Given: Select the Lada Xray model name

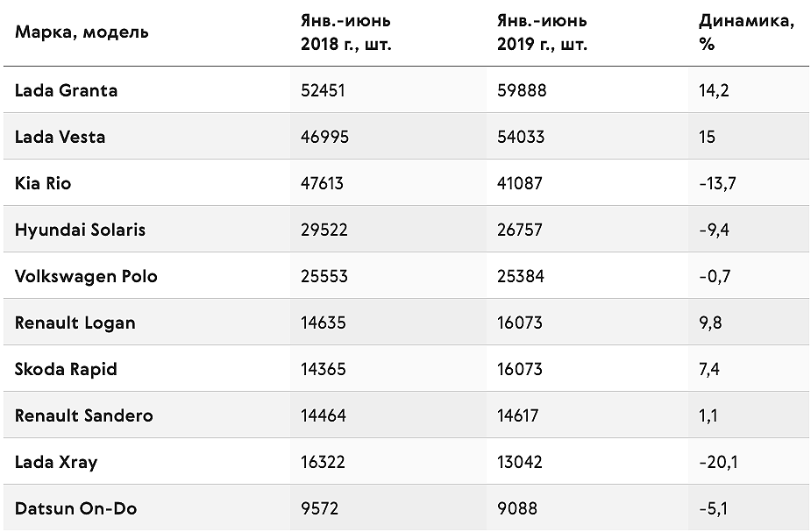Looking at the screenshot, I should [x=56, y=462].
